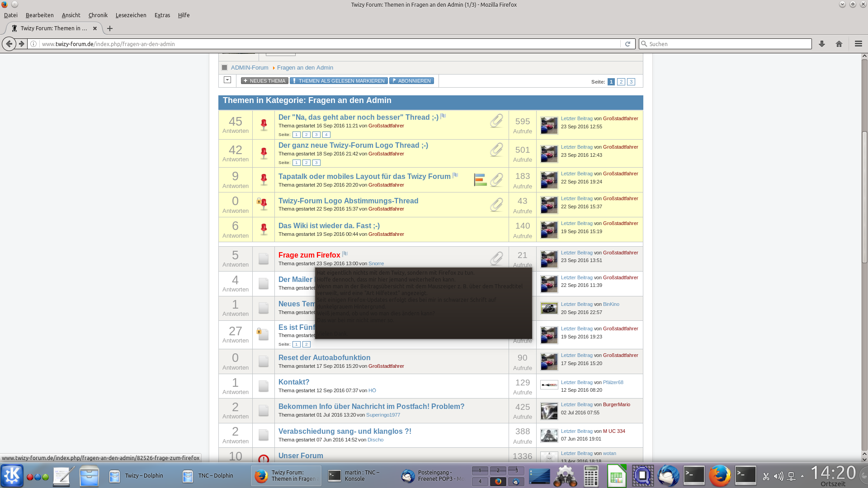
Task: Click the browser back arrow button
Action: 9,44
